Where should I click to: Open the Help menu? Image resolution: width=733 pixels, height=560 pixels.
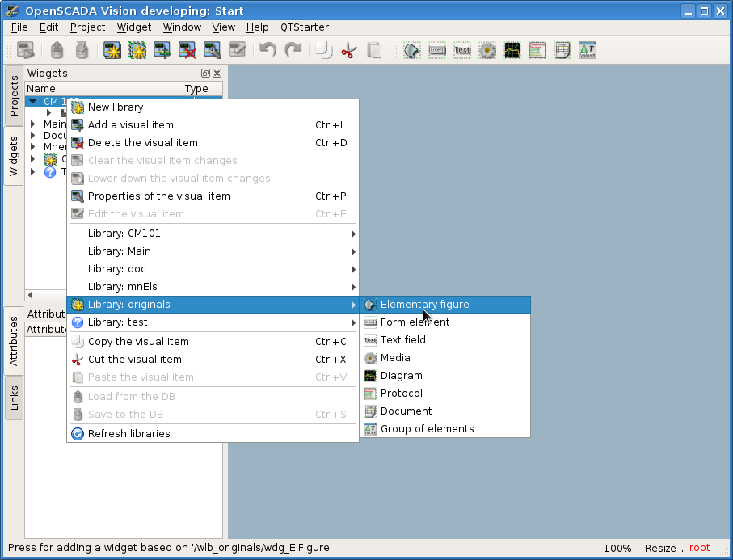click(x=258, y=27)
